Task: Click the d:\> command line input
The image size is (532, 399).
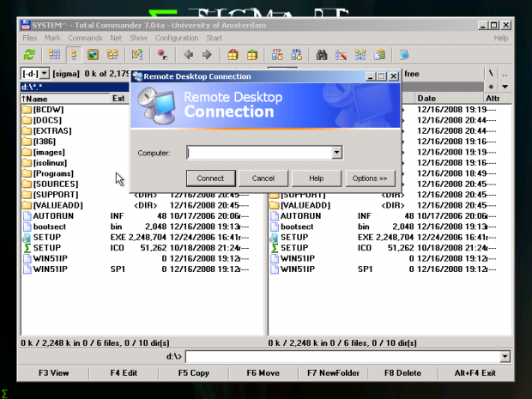Action: 343,357
